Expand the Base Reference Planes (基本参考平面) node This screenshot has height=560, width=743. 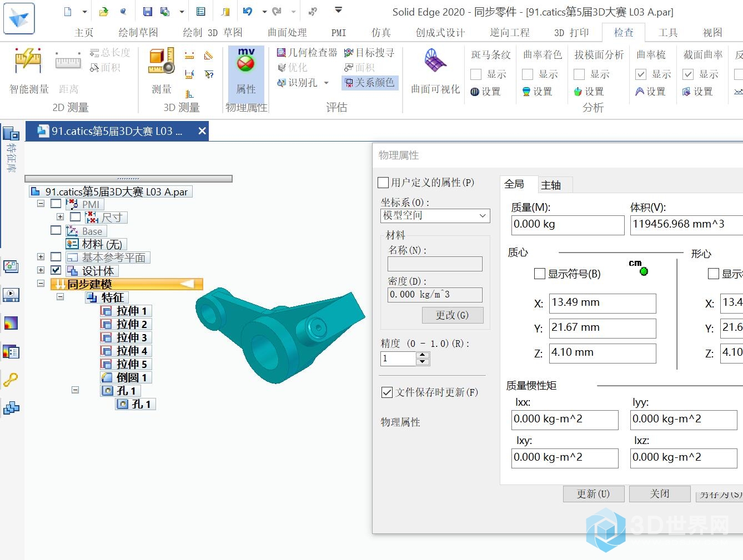pos(41,257)
